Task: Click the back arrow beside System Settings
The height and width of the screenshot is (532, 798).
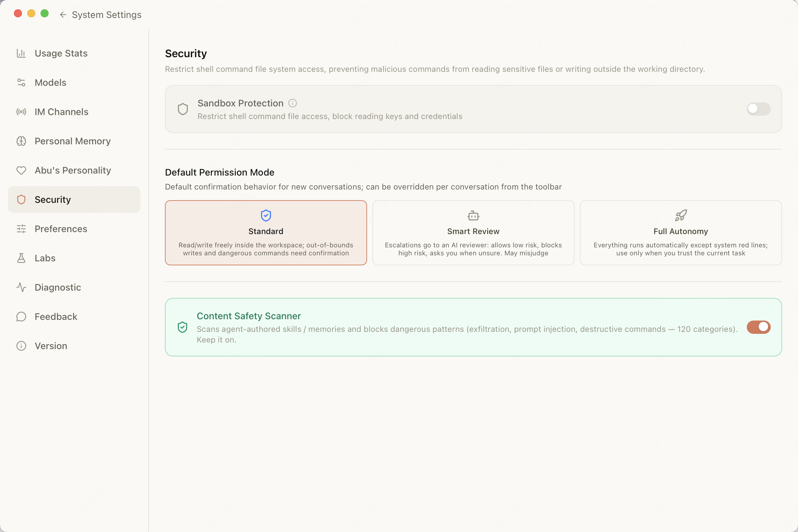Action: click(x=63, y=15)
